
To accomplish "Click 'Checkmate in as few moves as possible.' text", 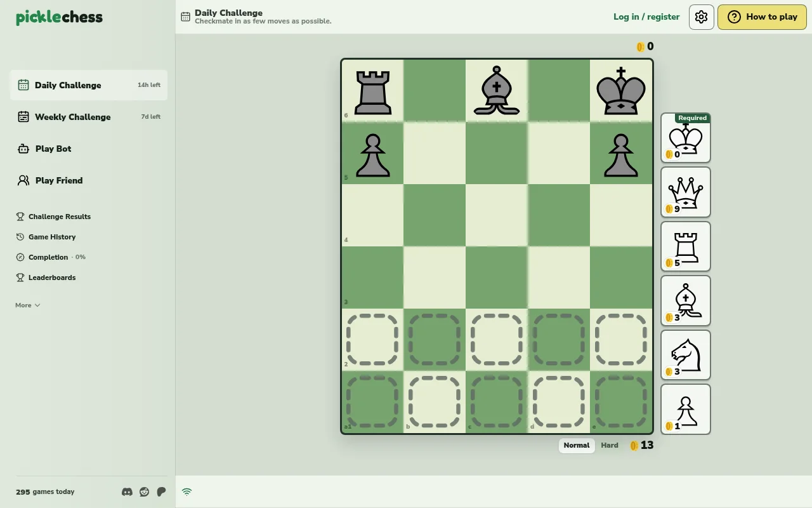I will pyautogui.click(x=263, y=22).
